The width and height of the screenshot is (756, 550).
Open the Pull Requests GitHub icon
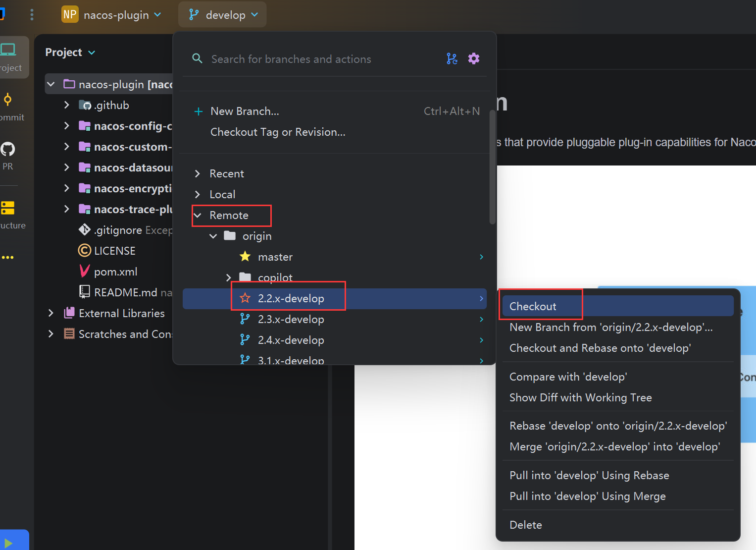pyautogui.click(x=7, y=149)
